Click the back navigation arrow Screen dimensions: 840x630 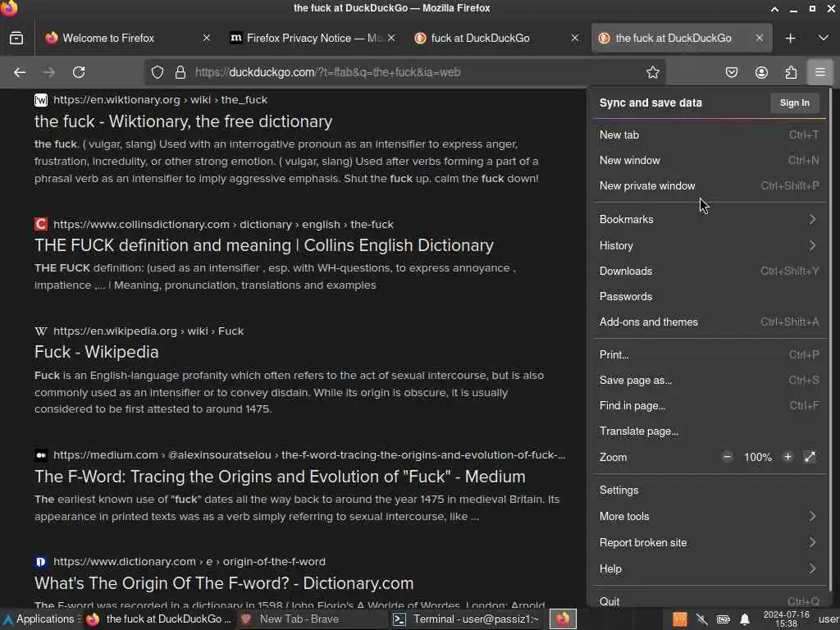click(20, 72)
